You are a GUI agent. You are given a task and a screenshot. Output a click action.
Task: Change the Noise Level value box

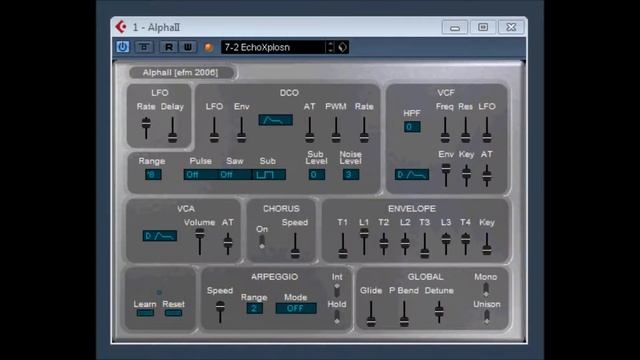point(351,175)
